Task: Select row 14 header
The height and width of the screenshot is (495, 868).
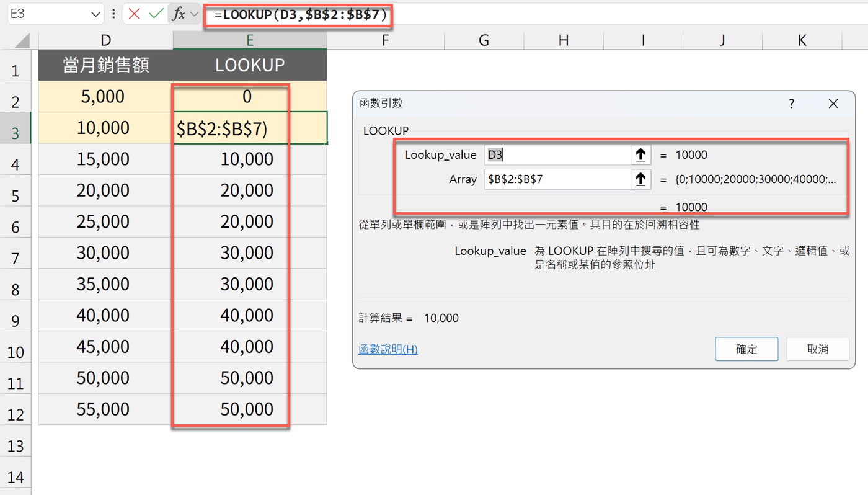Action: click(x=15, y=472)
